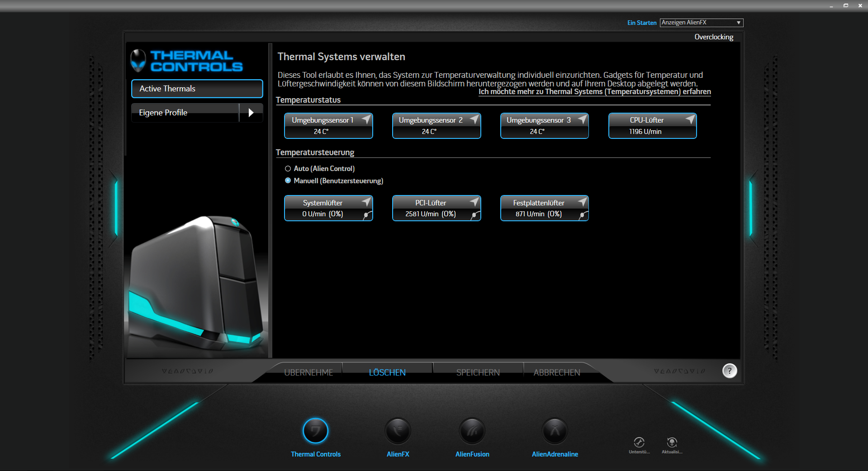Click the Alienware head logo
The width and height of the screenshot is (868, 471).
[x=138, y=61]
